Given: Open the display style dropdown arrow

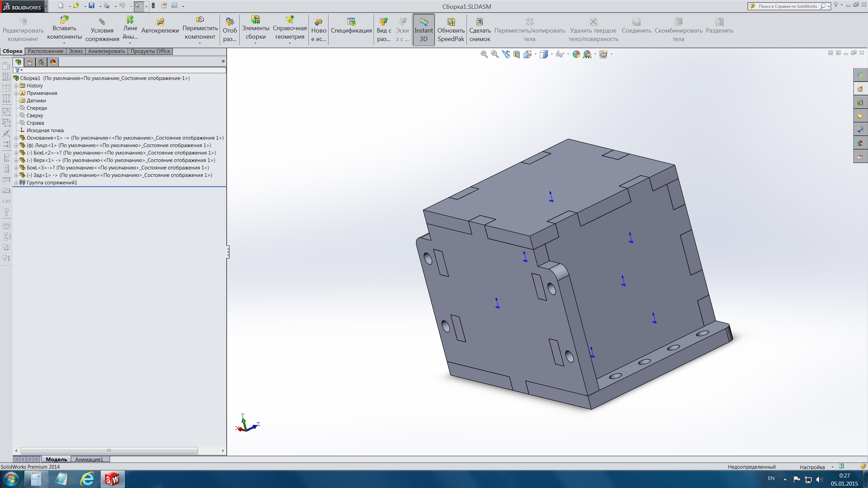Looking at the screenshot, I should (552, 54).
